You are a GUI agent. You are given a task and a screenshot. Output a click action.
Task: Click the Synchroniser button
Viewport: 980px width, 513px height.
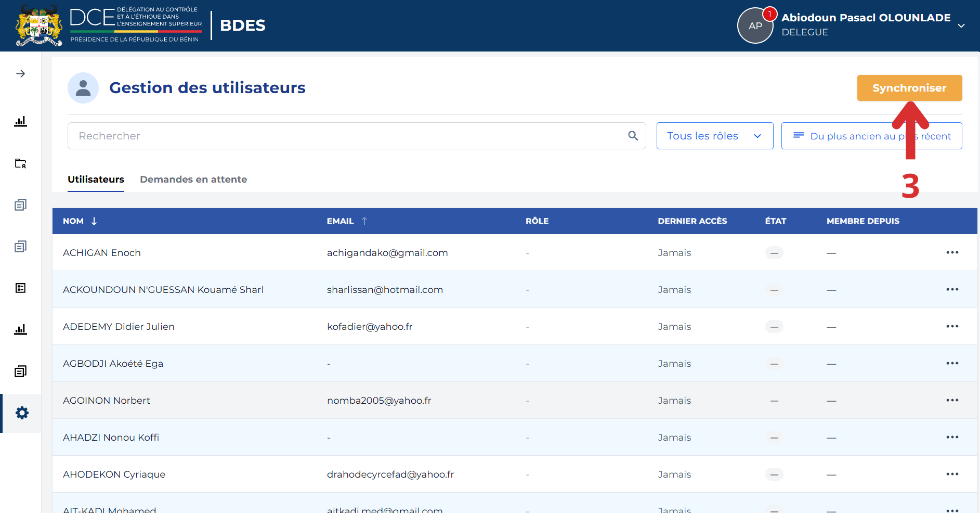(x=909, y=88)
